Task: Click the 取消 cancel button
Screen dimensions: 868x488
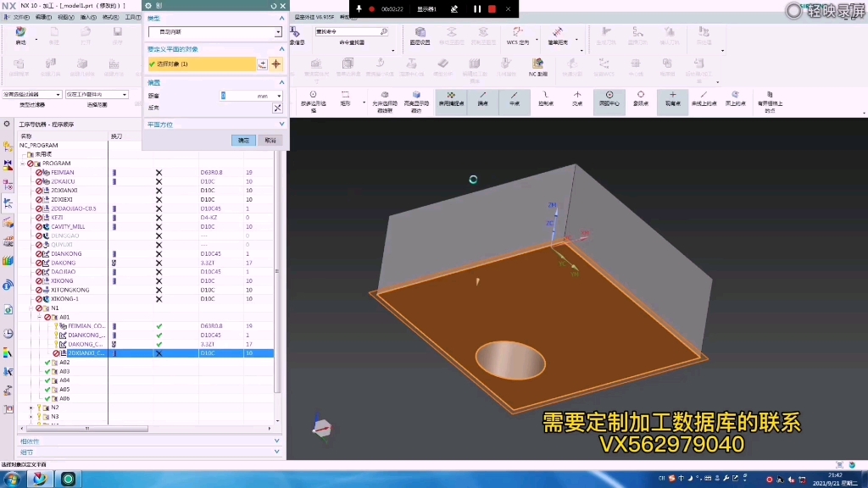Action: coord(270,140)
